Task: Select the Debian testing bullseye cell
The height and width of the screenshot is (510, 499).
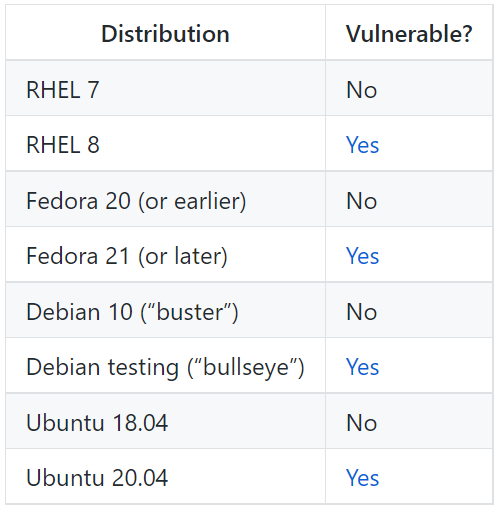Action: pyautogui.click(x=165, y=365)
